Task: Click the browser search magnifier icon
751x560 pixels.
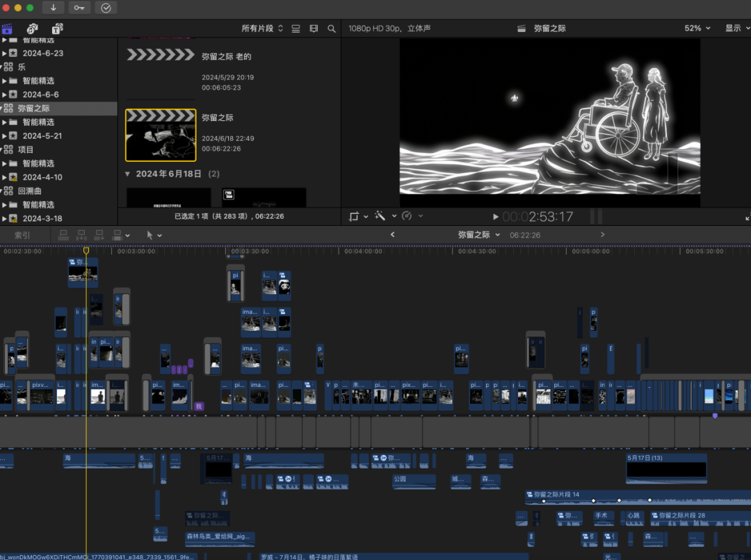Action: click(x=332, y=28)
